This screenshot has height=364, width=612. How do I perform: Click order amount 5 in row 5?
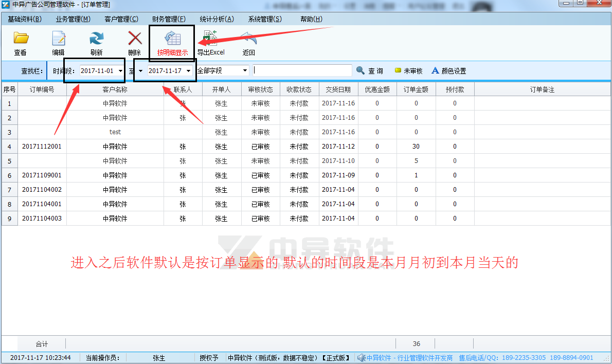pos(416,161)
